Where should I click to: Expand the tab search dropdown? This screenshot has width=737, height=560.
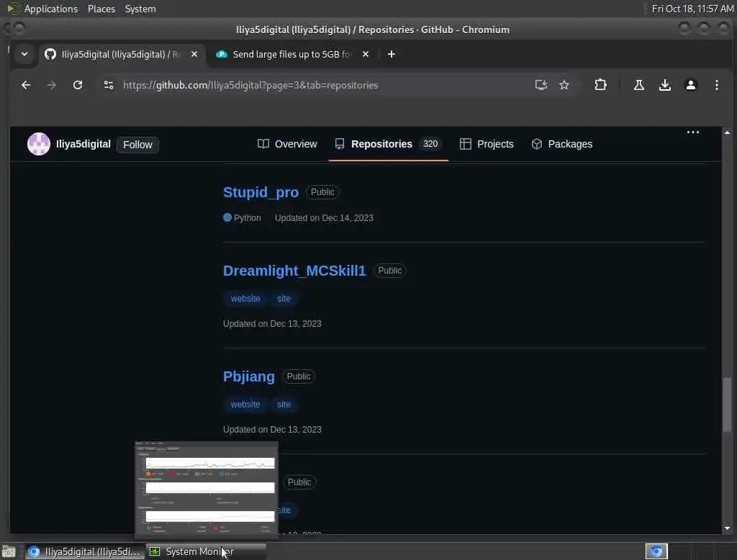(x=24, y=54)
